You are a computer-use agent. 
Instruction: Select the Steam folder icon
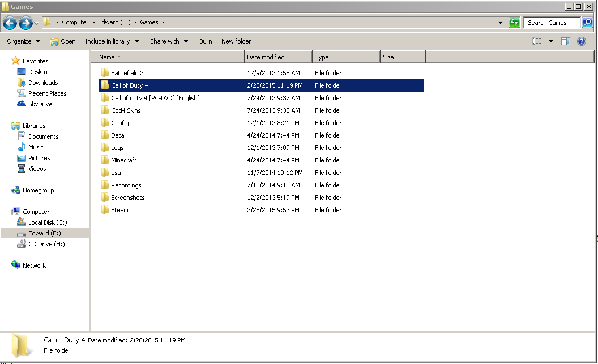(x=105, y=209)
